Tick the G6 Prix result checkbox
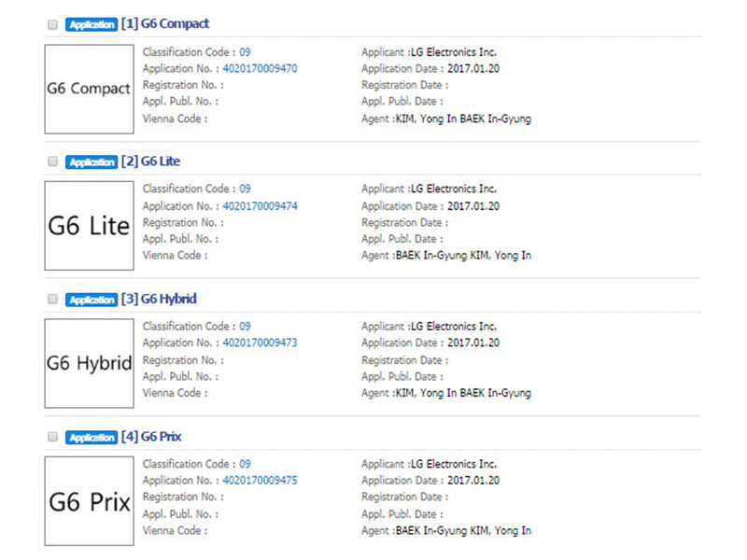The width and height of the screenshot is (747, 560). click(52, 437)
